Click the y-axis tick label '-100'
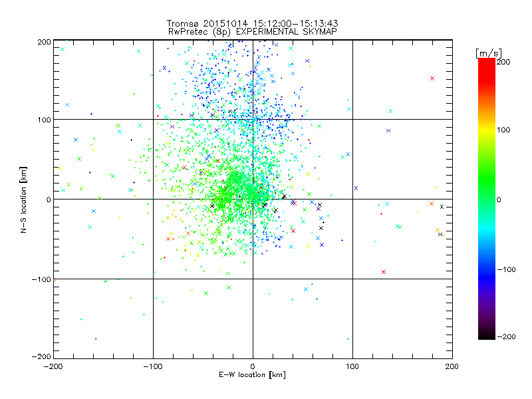This screenshot has height=399, width=532. tap(41, 279)
